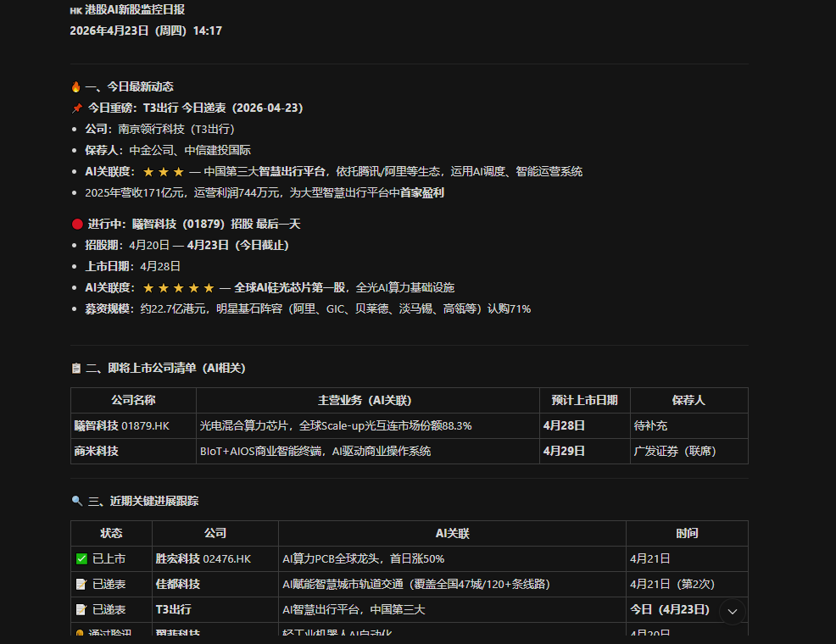Click the 时间 column header
The width and height of the screenshot is (836, 644).
pyautogui.click(x=687, y=534)
